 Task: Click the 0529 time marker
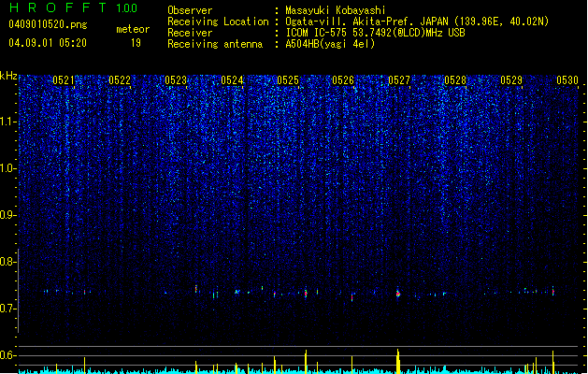click(511, 80)
